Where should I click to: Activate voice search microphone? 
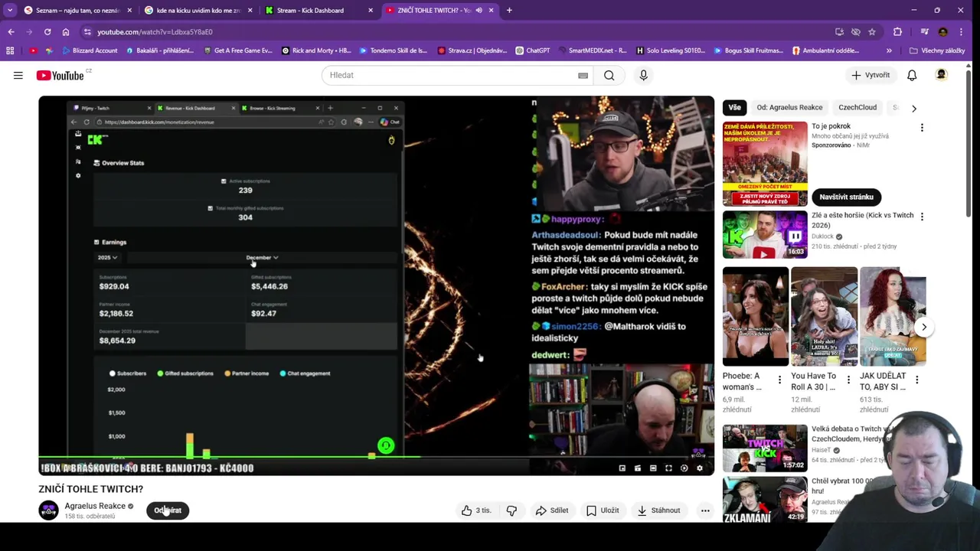[643, 75]
